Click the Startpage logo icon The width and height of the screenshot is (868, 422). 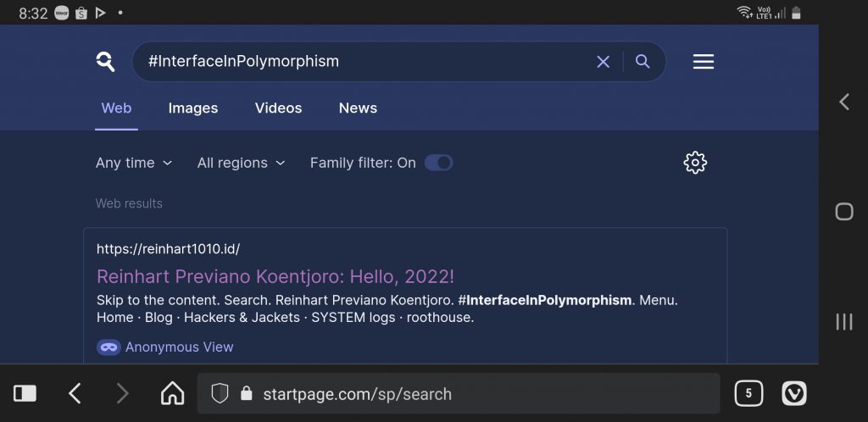click(105, 62)
